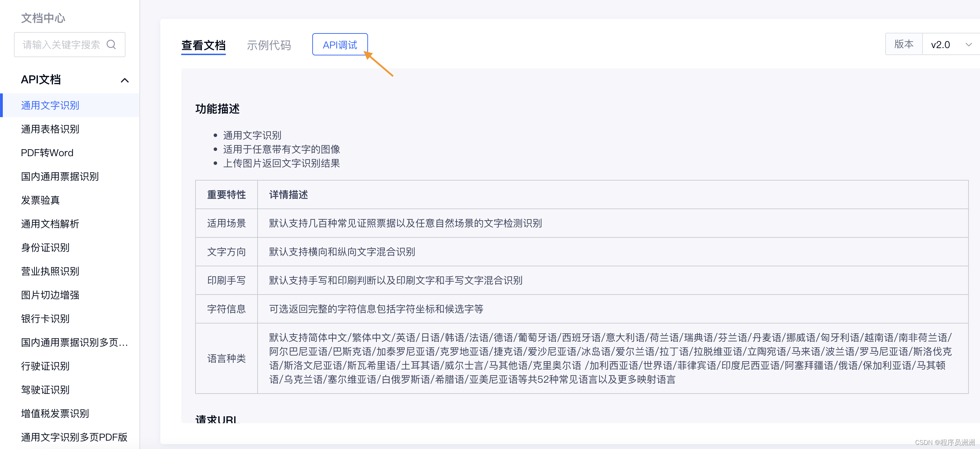Open the 发票验真 entry
Image resolution: width=980 pixels, height=449 pixels.
[x=40, y=200]
